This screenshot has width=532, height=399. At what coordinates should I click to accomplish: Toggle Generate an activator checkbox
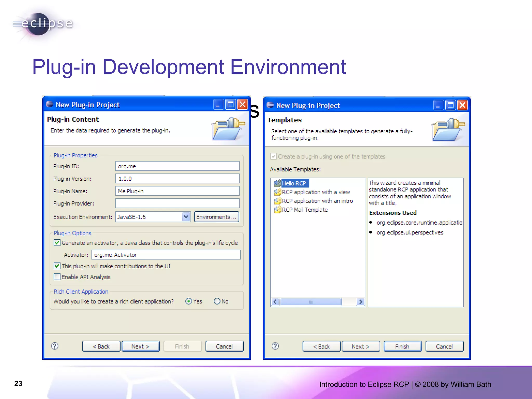[57, 243]
